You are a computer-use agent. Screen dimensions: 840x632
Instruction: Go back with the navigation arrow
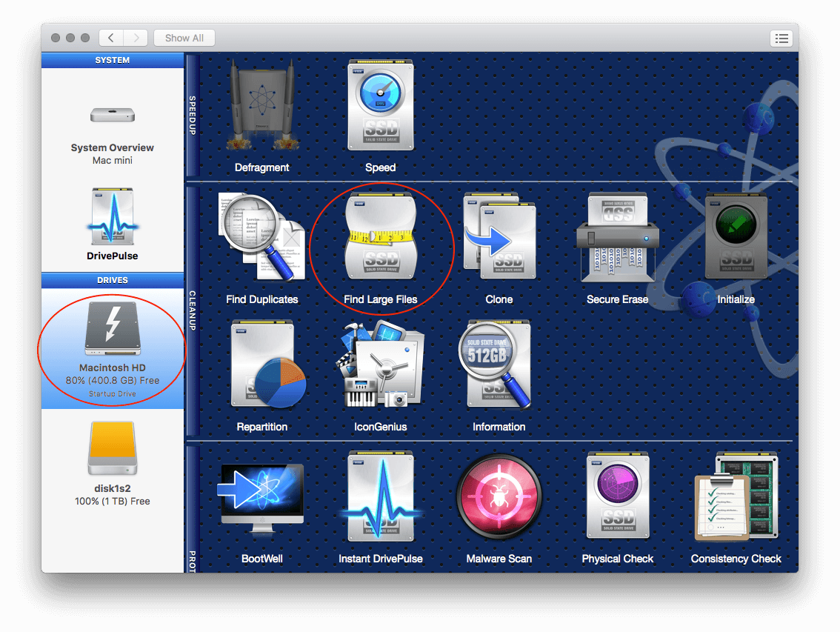(x=110, y=38)
